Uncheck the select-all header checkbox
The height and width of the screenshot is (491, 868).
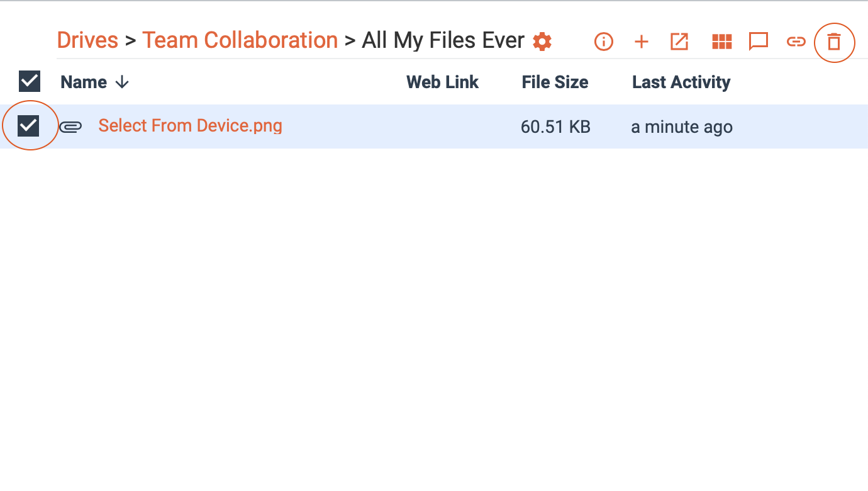[x=30, y=81]
